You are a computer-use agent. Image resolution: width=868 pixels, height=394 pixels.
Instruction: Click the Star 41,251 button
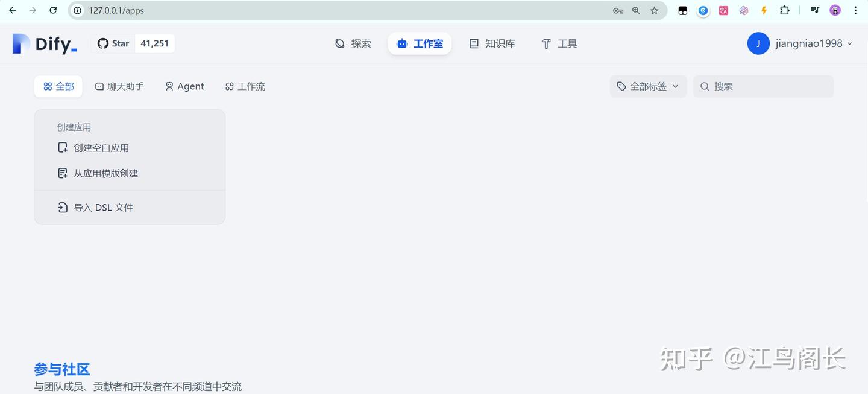click(133, 43)
